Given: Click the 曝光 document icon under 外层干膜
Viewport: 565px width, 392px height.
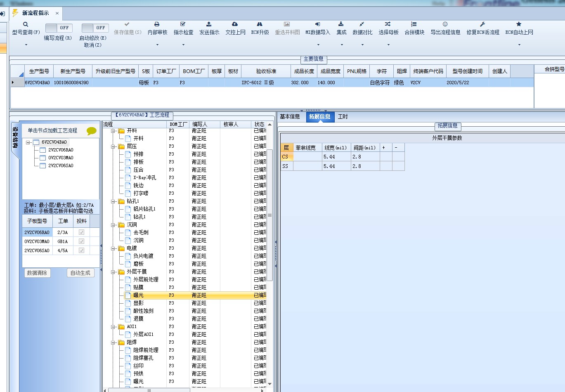Looking at the screenshot, I should 128,295.
